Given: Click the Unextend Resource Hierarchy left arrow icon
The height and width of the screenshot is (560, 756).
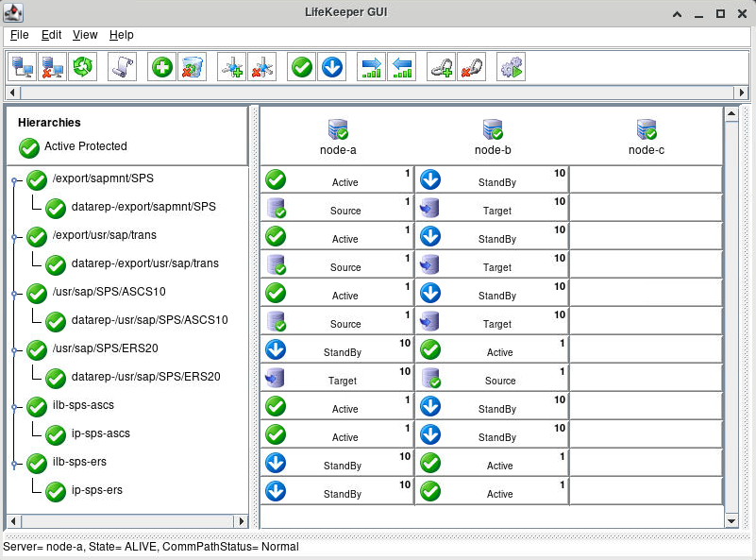Looking at the screenshot, I should pos(402,67).
